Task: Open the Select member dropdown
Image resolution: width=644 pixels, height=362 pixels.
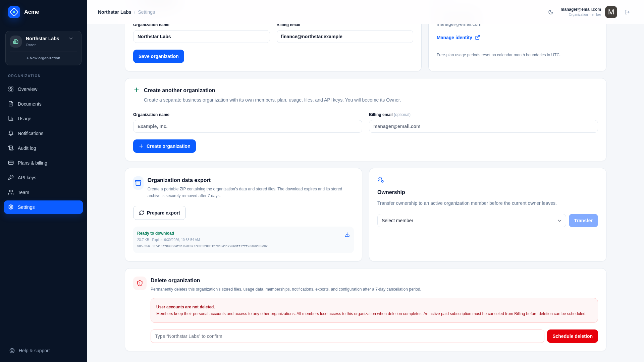Action: pos(472,221)
